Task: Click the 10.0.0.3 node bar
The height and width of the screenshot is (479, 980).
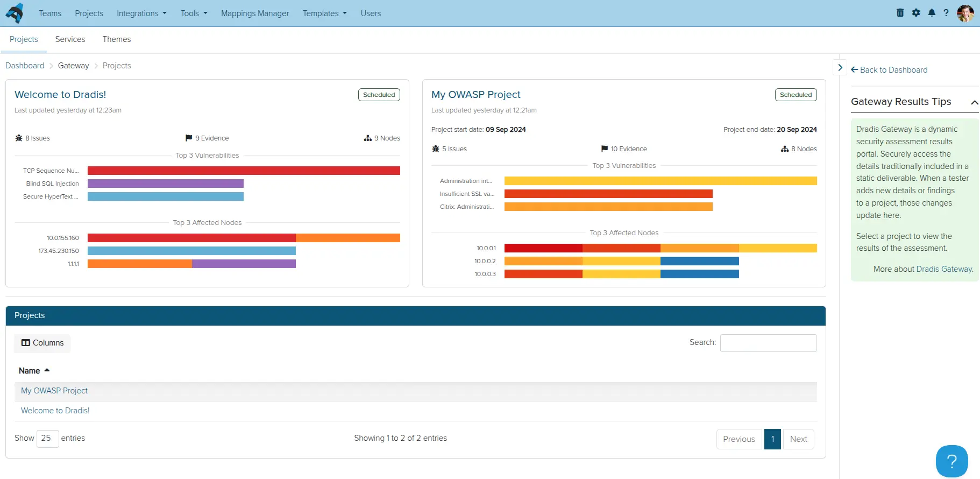Action: pos(622,274)
